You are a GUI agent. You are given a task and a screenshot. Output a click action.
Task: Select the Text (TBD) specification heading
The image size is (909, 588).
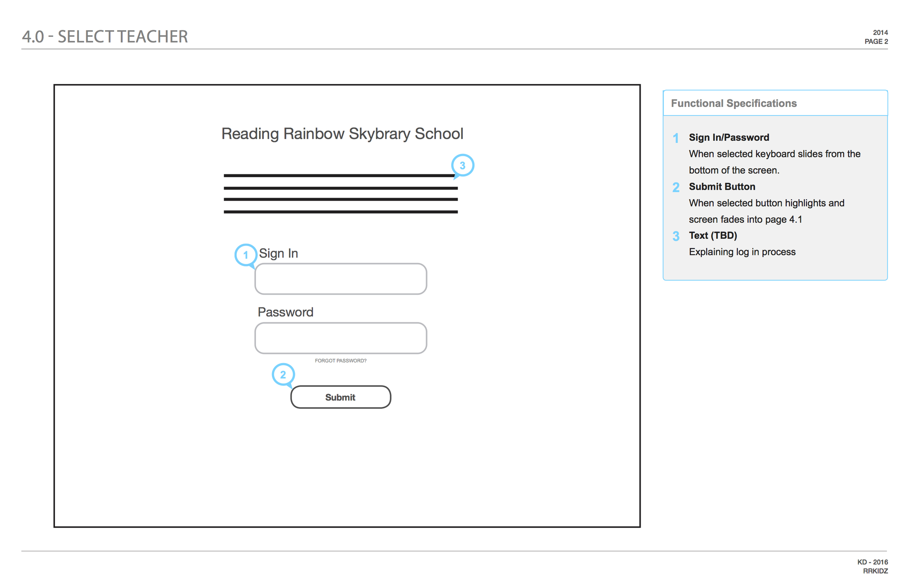pyautogui.click(x=713, y=235)
